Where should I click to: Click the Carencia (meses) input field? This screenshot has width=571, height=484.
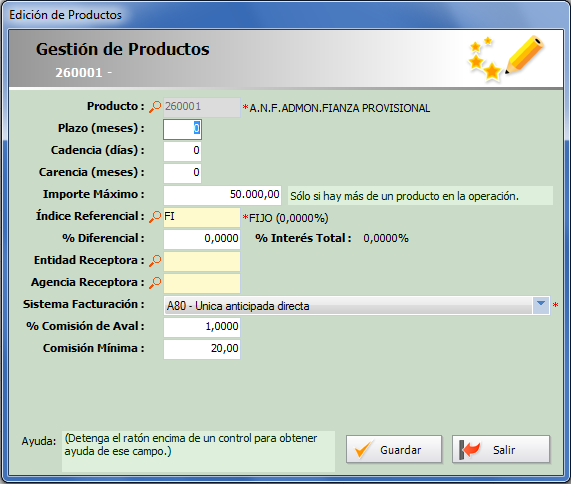pos(182,173)
